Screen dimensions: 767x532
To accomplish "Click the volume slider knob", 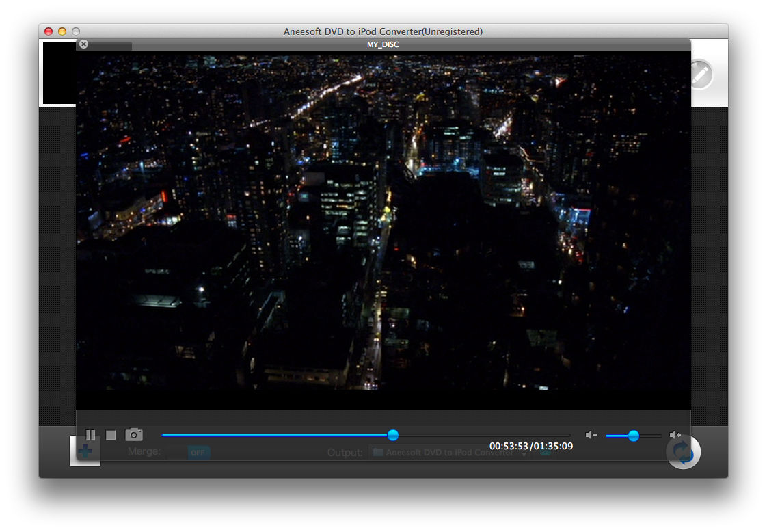I will pos(634,436).
